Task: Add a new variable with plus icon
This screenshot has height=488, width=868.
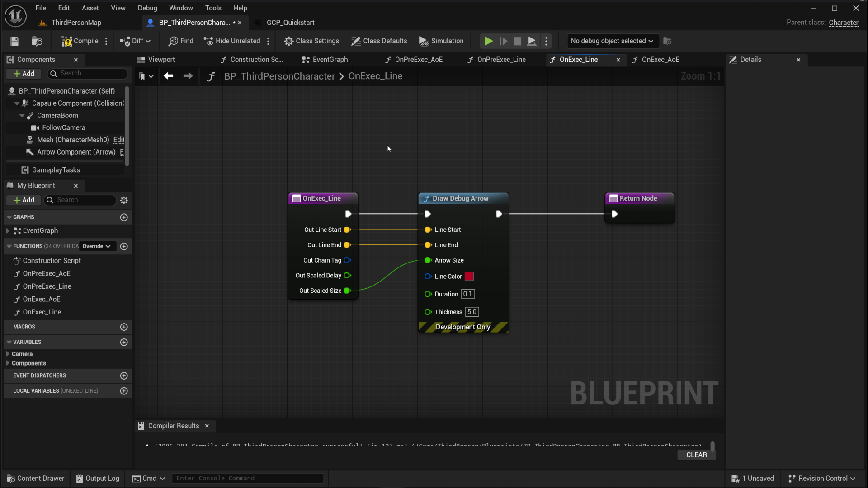Action: (x=124, y=342)
